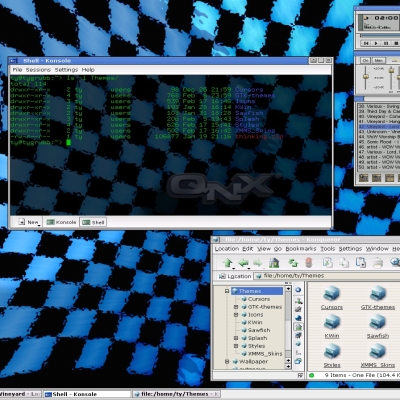Click the equalizer preamp slider knob
Viewport: 400px width, 400px height.
(366, 76)
